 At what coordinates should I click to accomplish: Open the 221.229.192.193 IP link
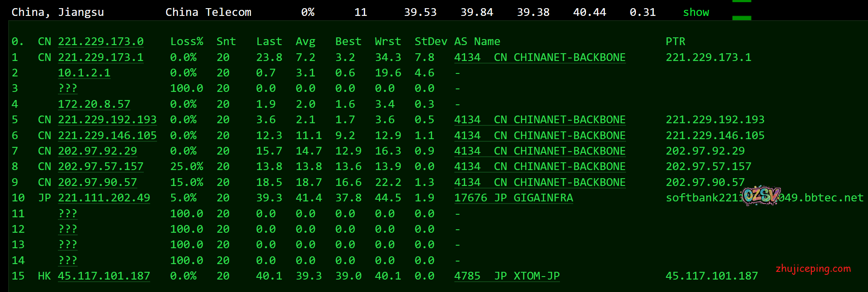pyautogui.click(x=107, y=120)
